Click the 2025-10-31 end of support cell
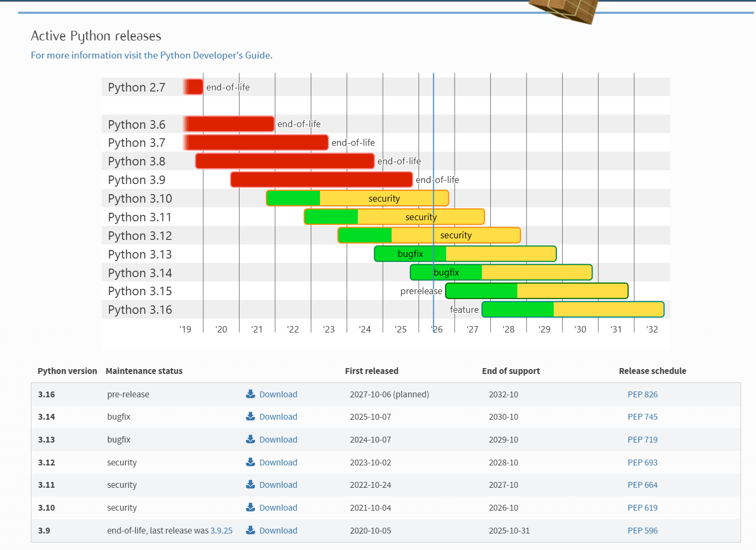 510,530
